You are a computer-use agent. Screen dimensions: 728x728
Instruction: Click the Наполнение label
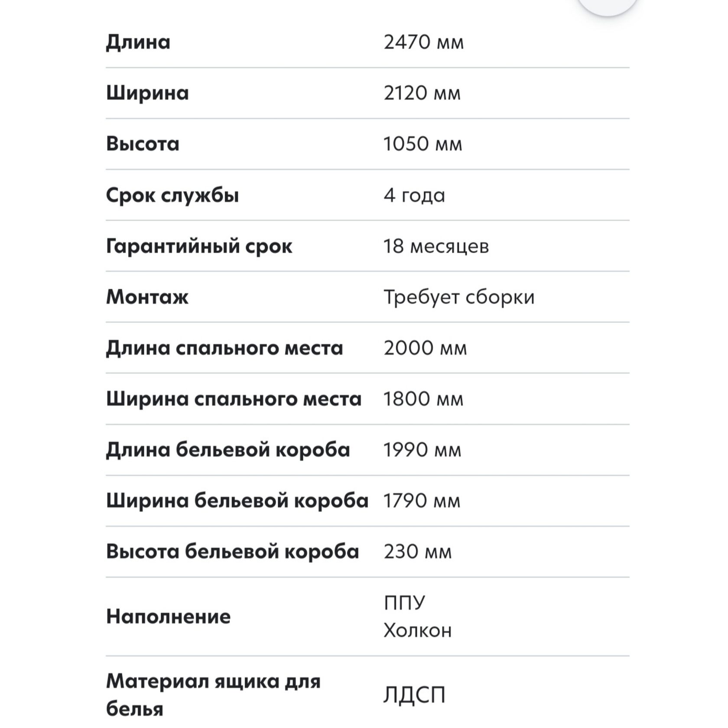coord(169,617)
